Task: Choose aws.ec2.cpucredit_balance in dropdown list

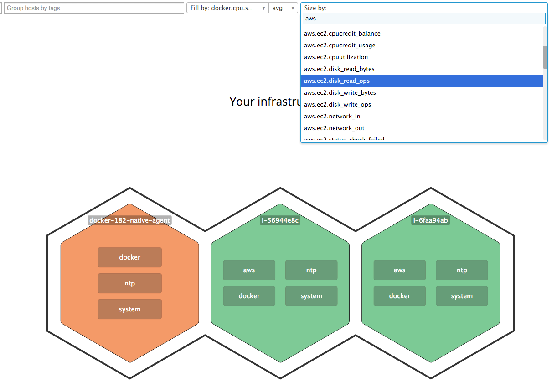Action: pyautogui.click(x=342, y=34)
